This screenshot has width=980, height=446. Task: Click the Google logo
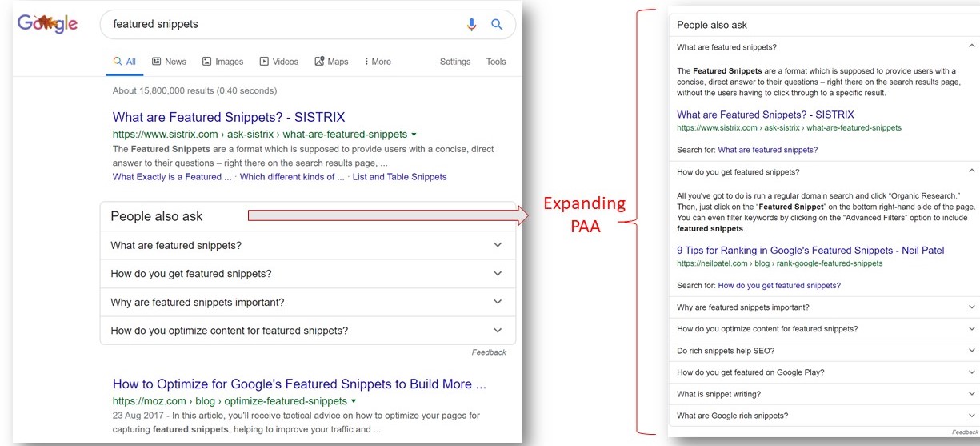(48, 24)
